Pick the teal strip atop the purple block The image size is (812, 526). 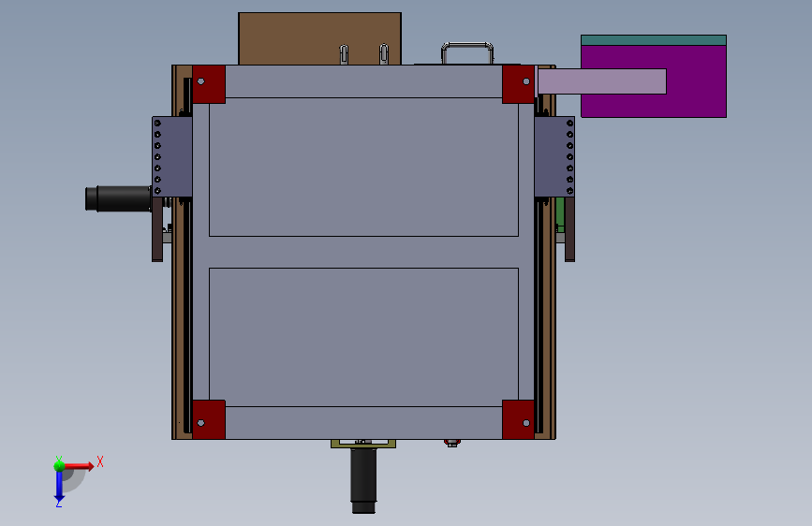(x=654, y=40)
